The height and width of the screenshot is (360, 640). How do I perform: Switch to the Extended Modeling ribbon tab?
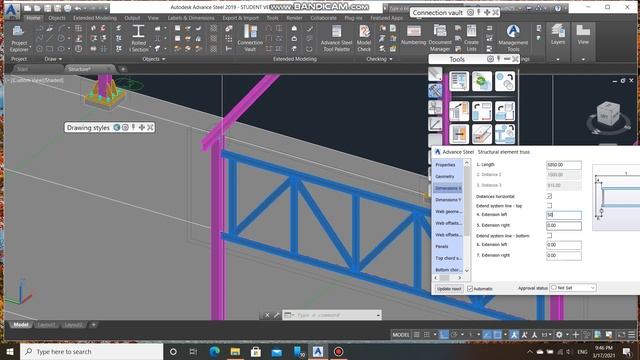tap(95, 18)
